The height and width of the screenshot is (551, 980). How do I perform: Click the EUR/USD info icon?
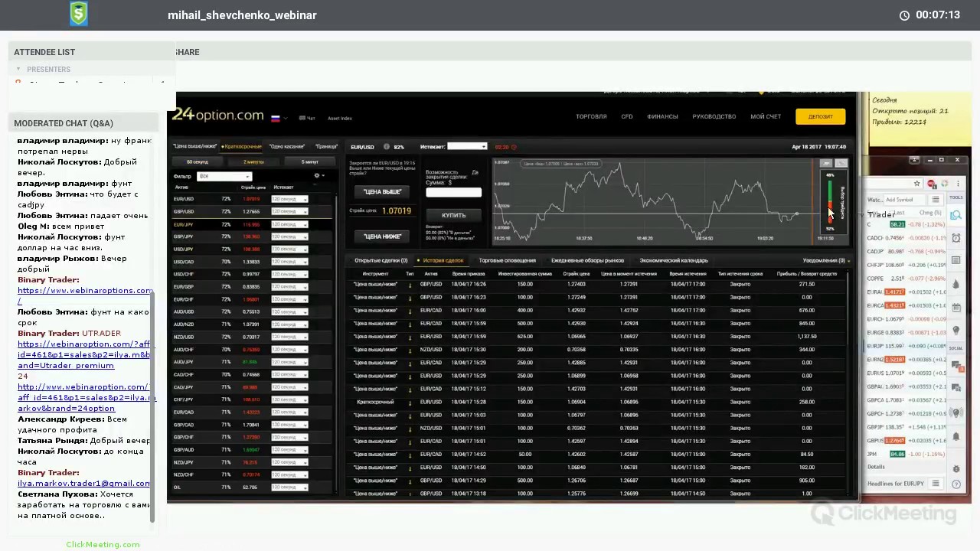[386, 147]
